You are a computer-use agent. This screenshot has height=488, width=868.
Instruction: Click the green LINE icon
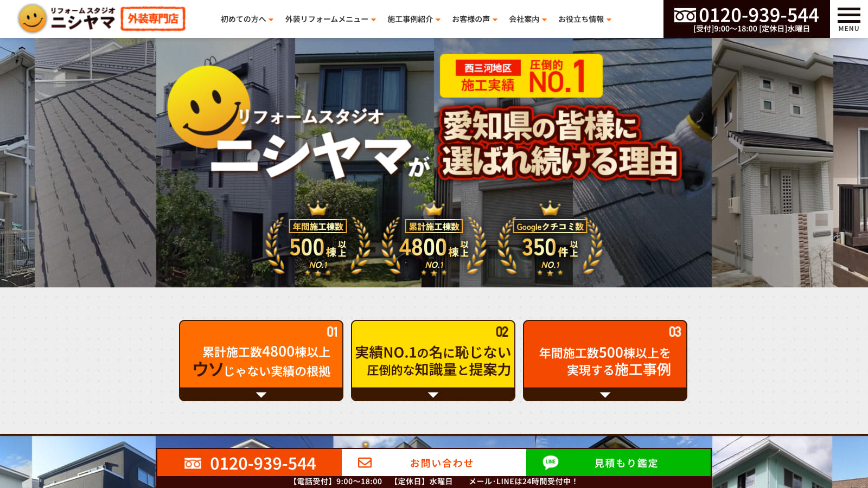click(550, 462)
